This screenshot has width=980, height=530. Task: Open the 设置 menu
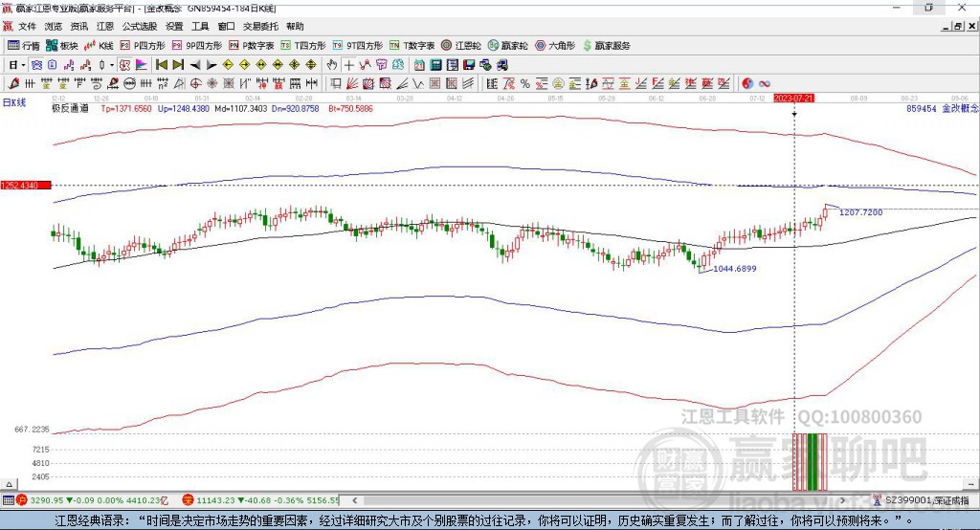(174, 26)
